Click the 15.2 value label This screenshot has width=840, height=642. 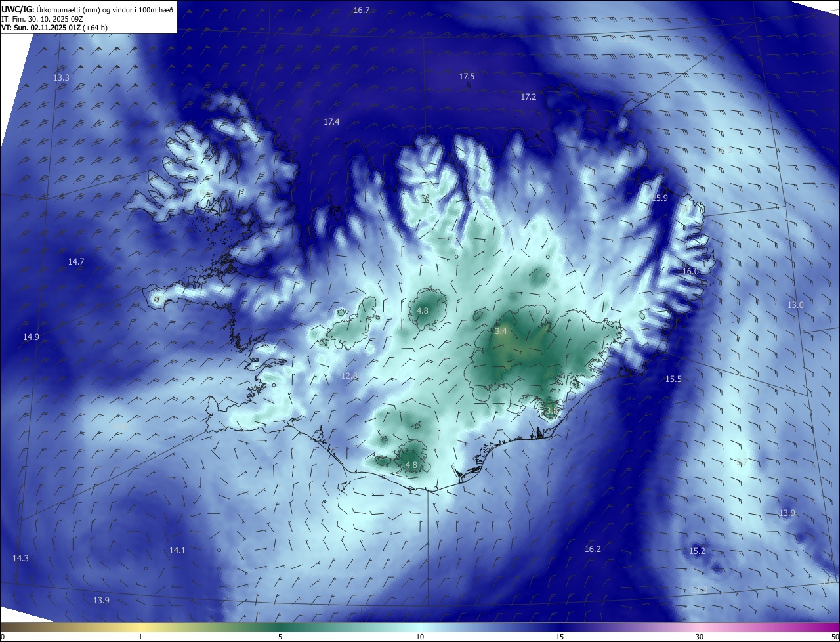pos(697,551)
